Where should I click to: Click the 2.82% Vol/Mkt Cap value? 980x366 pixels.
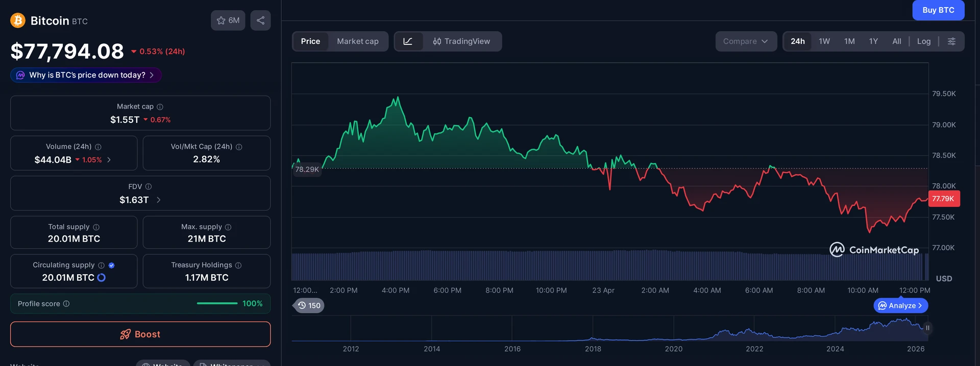pos(207,159)
